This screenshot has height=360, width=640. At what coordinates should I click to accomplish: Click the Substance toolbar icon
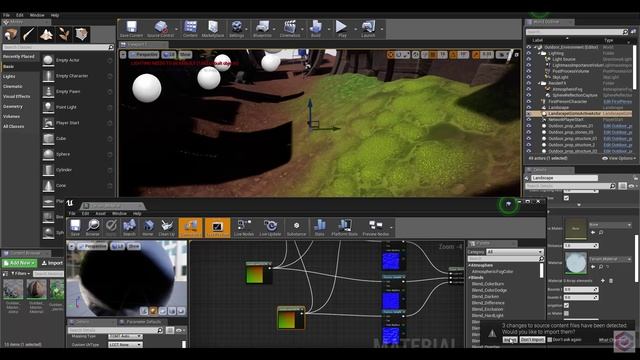pyautogui.click(x=296, y=228)
